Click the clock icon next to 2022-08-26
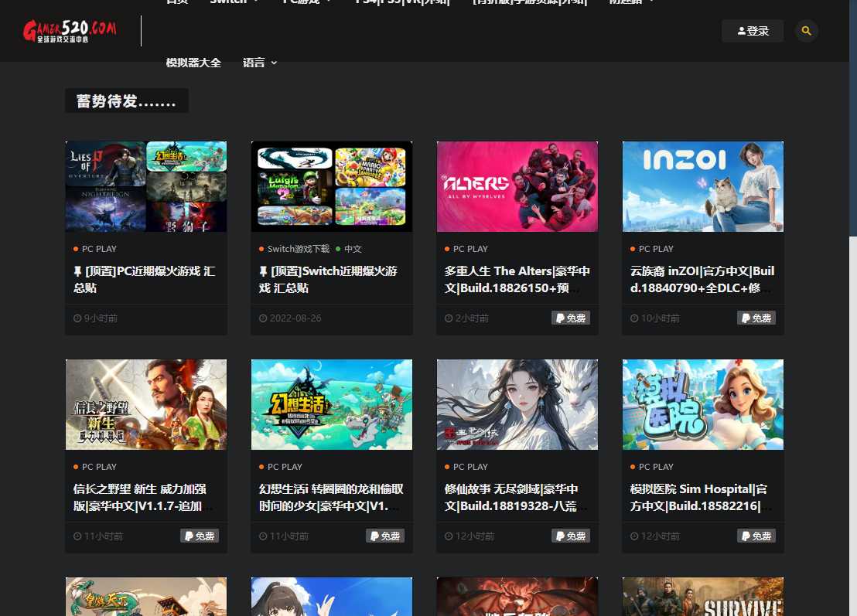This screenshot has width=857, height=616. (x=264, y=318)
